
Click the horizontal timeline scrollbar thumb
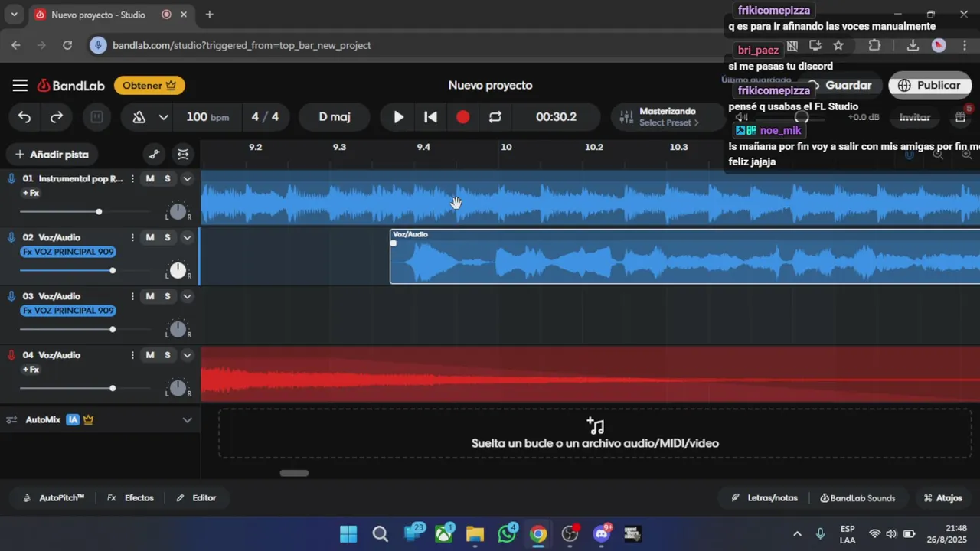point(294,473)
